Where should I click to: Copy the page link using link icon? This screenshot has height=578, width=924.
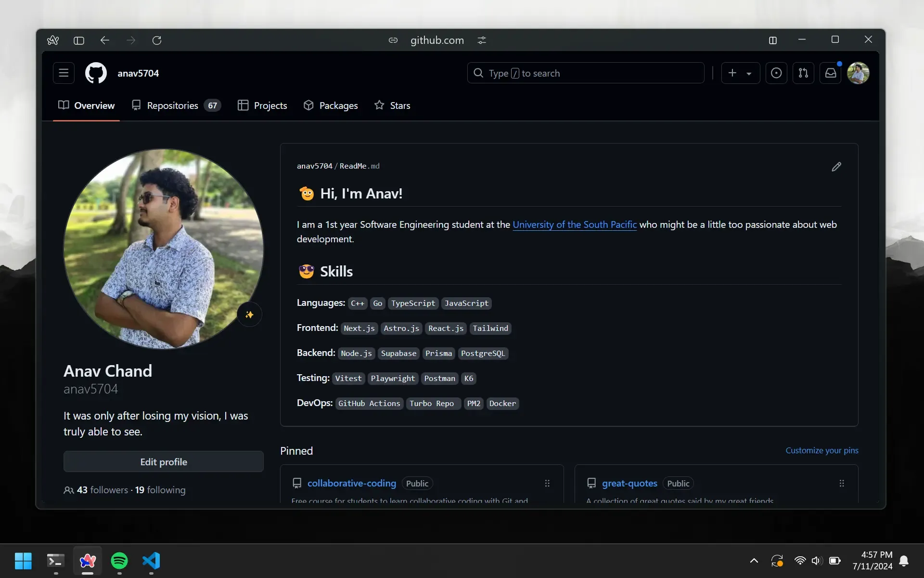[393, 40]
